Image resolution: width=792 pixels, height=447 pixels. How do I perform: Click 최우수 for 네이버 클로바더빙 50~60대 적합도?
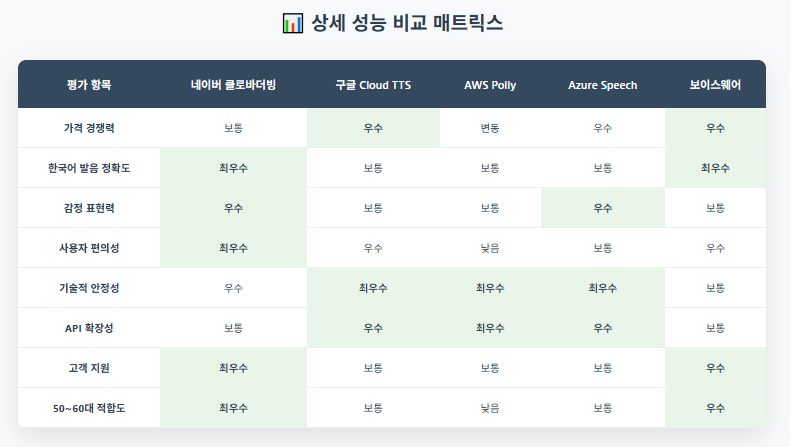click(x=233, y=408)
